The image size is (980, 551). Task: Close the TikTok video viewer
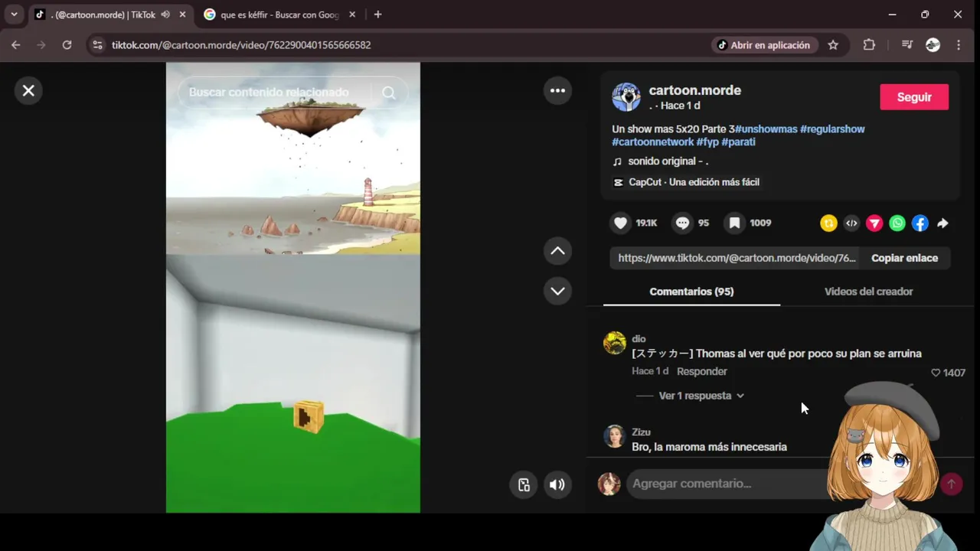click(28, 91)
